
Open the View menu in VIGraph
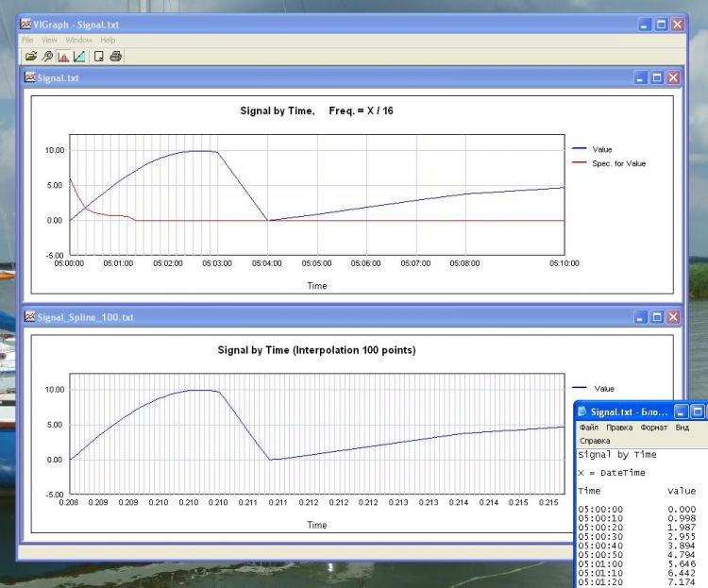pyautogui.click(x=49, y=41)
